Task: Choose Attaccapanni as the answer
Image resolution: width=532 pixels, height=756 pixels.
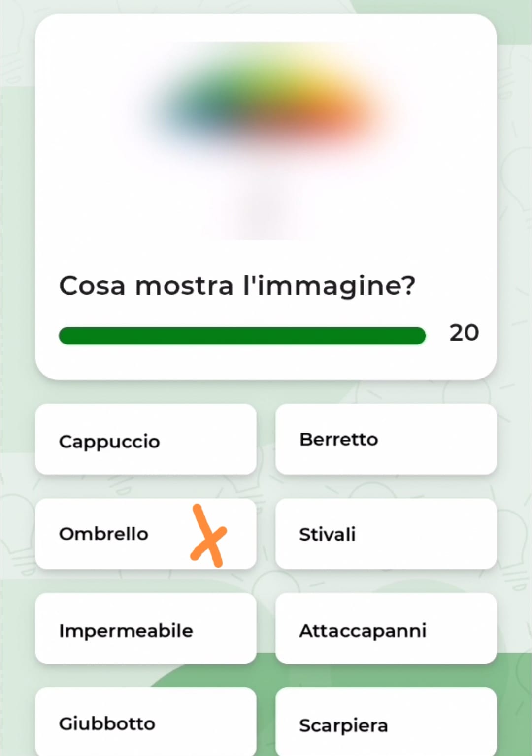Action: point(386,628)
